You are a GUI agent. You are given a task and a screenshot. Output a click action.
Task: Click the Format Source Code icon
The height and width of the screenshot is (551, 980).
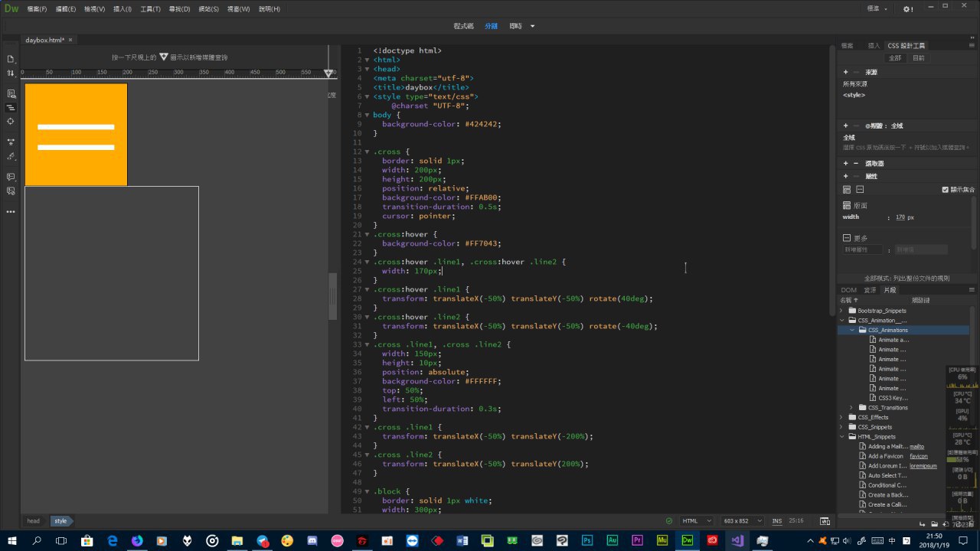pyautogui.click(x=11, y=156)
